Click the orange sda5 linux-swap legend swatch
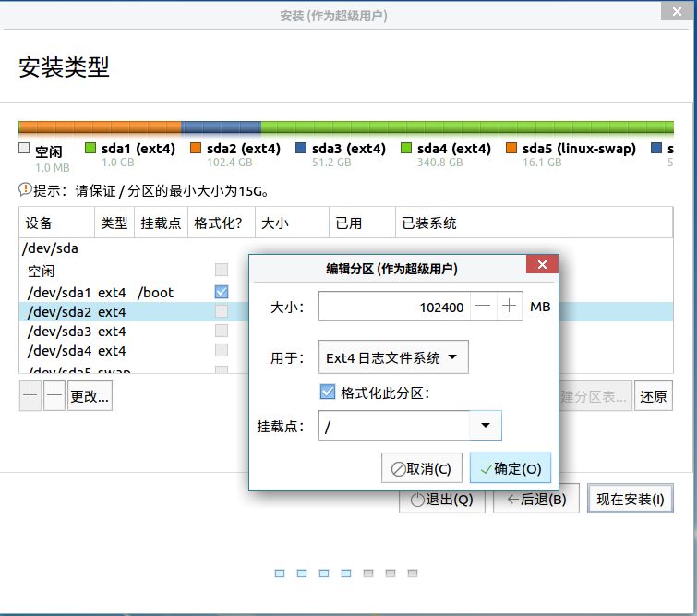Viewport: 697px width, 616px height. click(x=511, y=148)
